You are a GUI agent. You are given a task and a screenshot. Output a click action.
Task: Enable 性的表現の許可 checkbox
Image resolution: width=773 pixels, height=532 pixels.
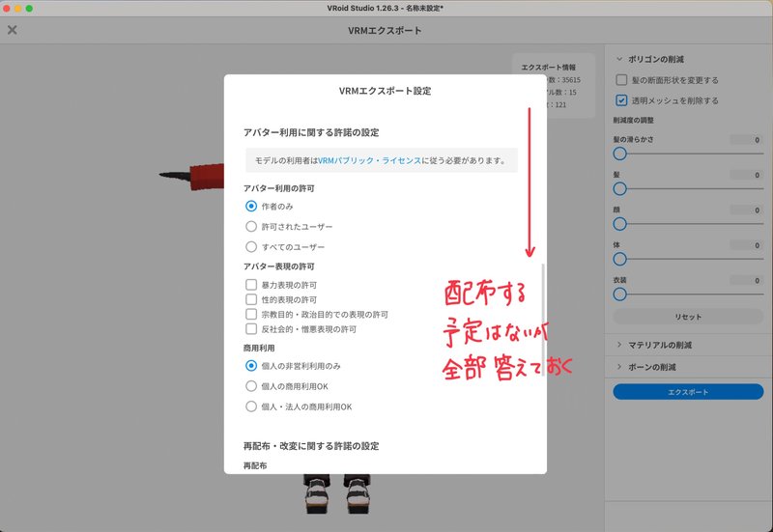pos(251,299)
